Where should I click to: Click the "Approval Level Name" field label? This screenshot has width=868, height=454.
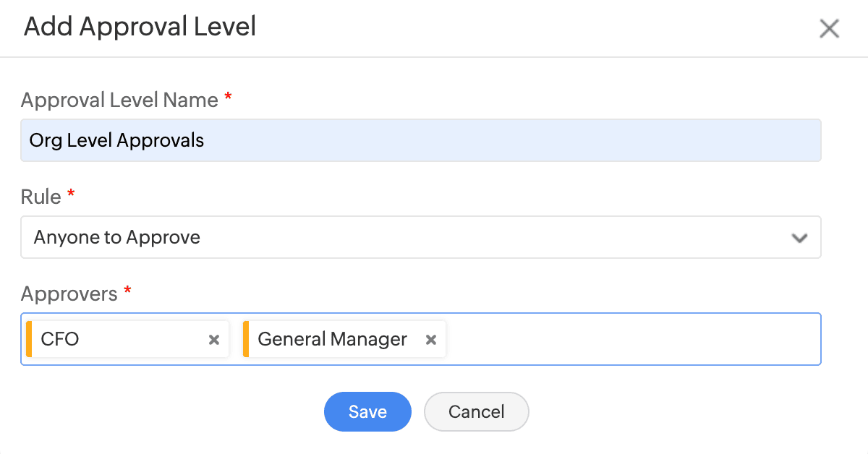pyautogui.click(x=119, y=100)
